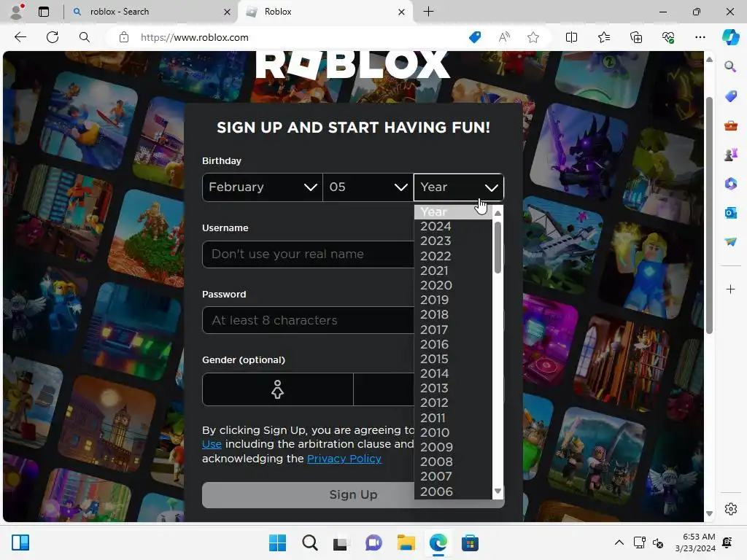Open Microsoft 365 in sidebar
Image resolution: width=747 pixels, height=560 pixels.
tap(731, 184)
